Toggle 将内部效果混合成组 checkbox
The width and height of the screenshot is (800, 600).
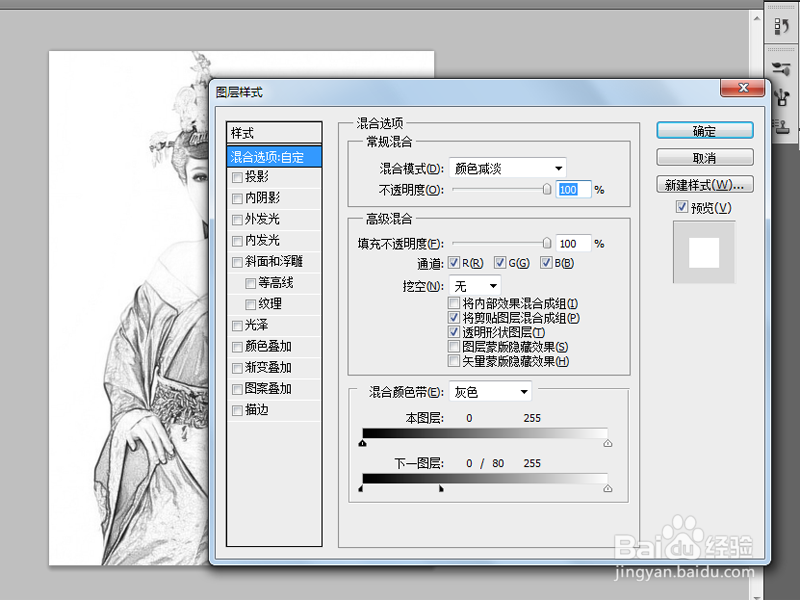point(454,303)
